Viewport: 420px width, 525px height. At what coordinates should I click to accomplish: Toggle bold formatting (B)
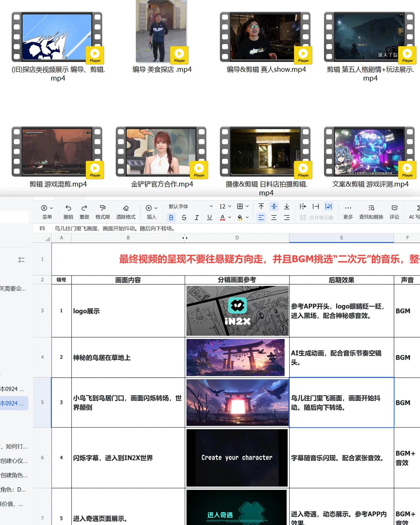(171, 218)
